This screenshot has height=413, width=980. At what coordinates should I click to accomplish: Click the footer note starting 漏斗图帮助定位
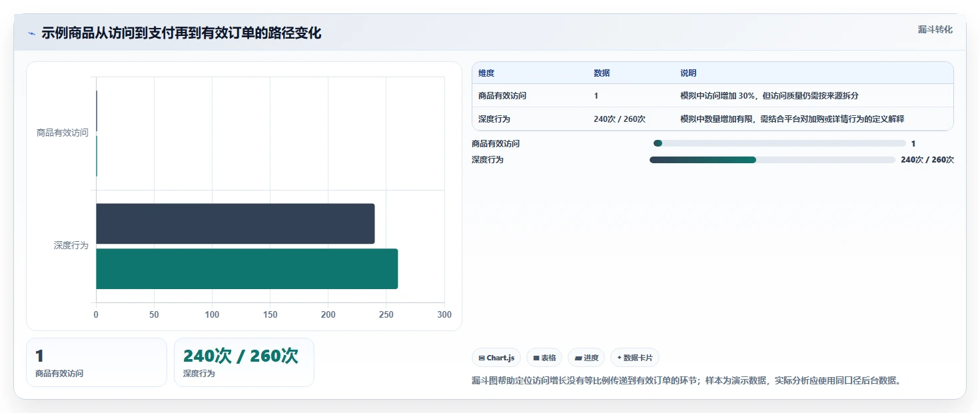(x=687, y=381)
